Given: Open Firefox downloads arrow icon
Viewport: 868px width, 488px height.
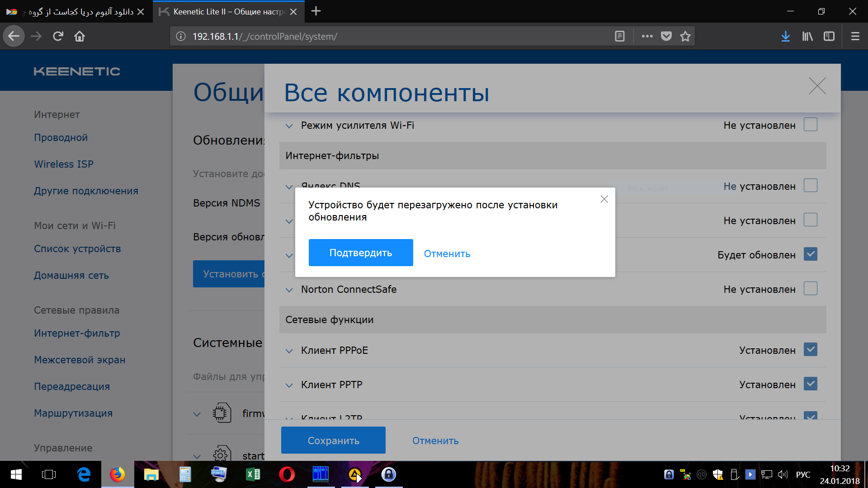Looking at the screenshot, I should 786,36.
